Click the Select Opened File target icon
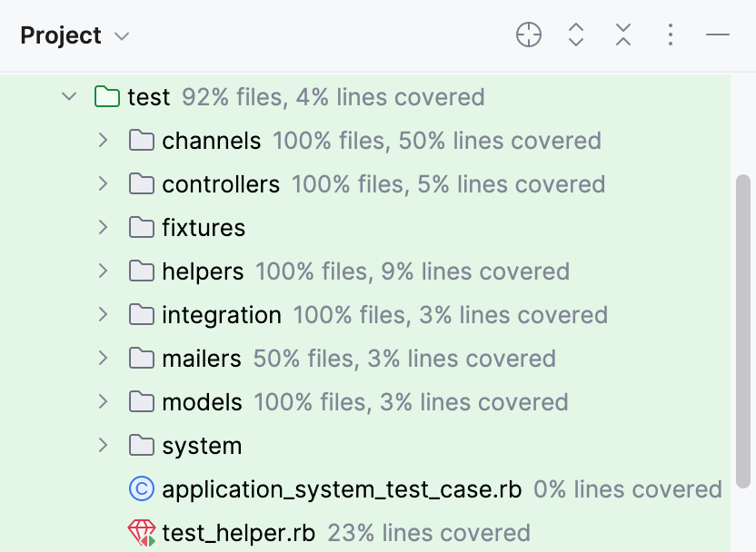The height and width of the screenshot is (552, 756). (x=528, y=34)
